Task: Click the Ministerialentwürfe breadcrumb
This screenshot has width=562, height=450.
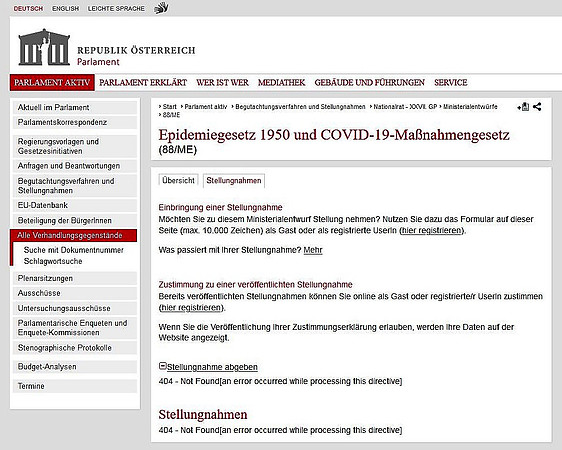Action: (470, 107)
